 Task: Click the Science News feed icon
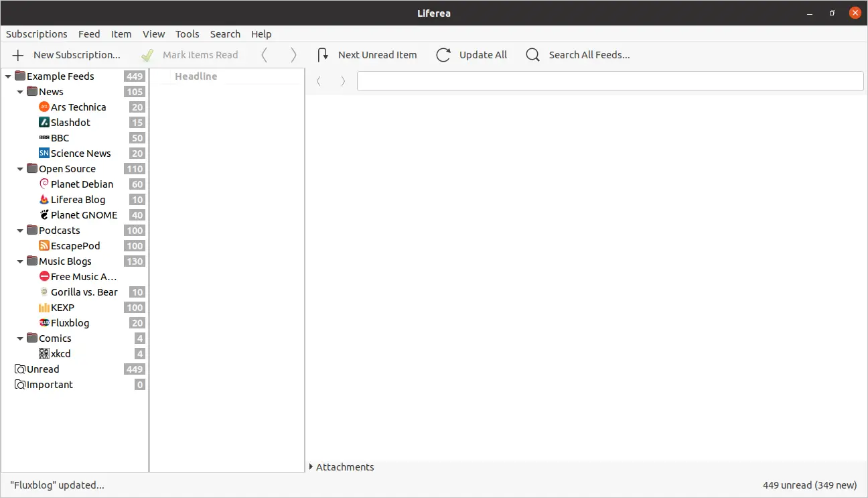[x=44, y=153]
